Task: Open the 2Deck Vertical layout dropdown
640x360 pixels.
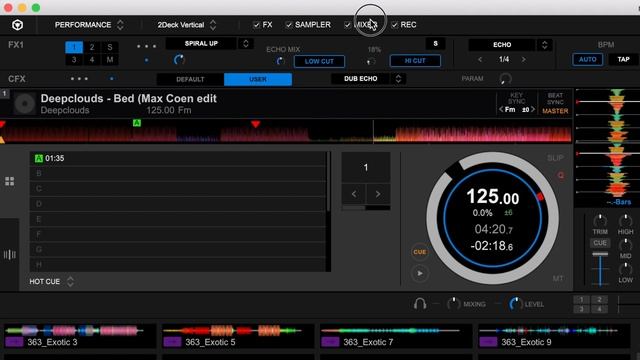Action: (x=187, y=25)
